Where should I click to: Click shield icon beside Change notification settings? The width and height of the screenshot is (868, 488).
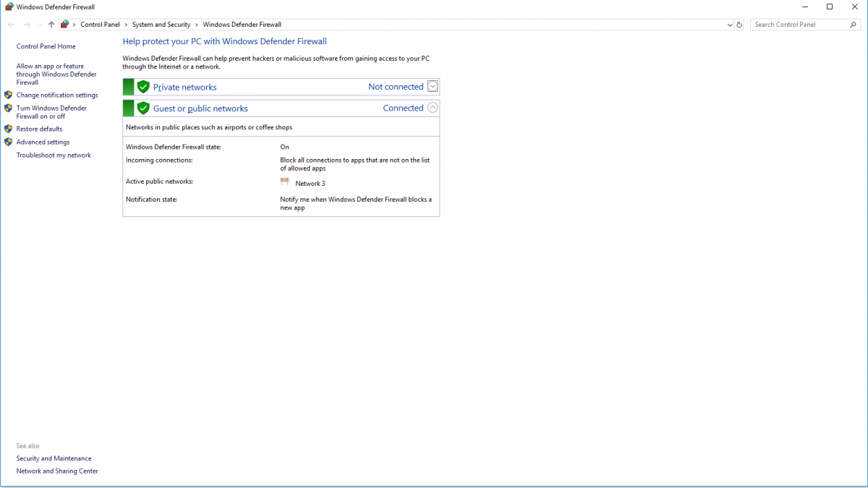point(9,95)
